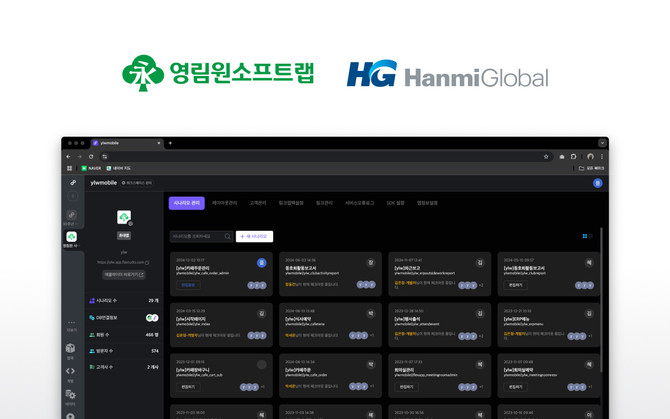The height and width of the screenshot is (419, 670).
Task: Expand the three-dots more item in sidebar
Action: [71, 322]
